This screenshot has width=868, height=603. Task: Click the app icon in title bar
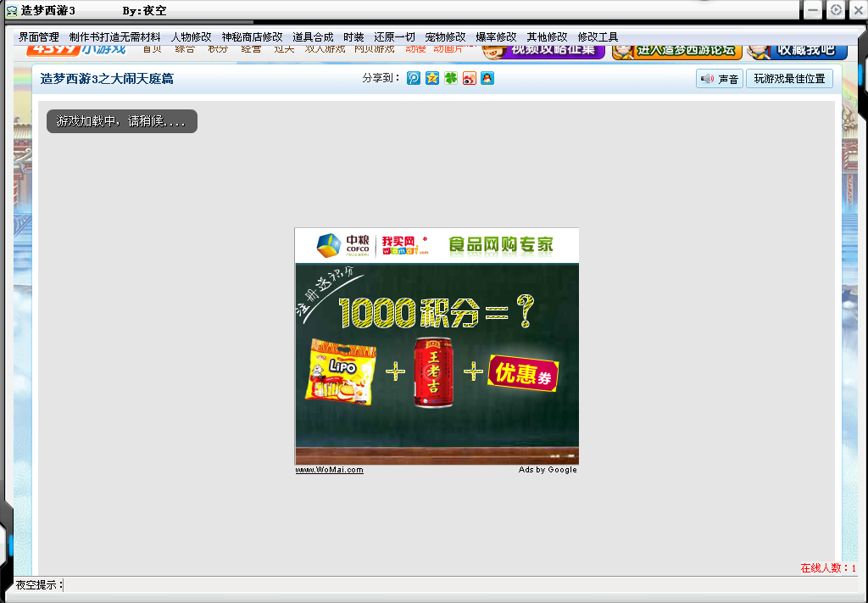(x=12, y=10)
